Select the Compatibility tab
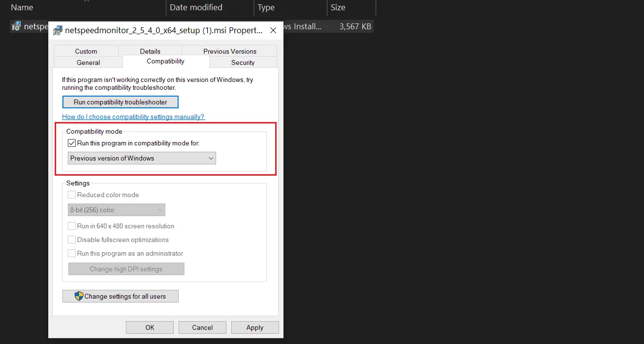Screen dimensions: 644x344 [x=166, y=61]
